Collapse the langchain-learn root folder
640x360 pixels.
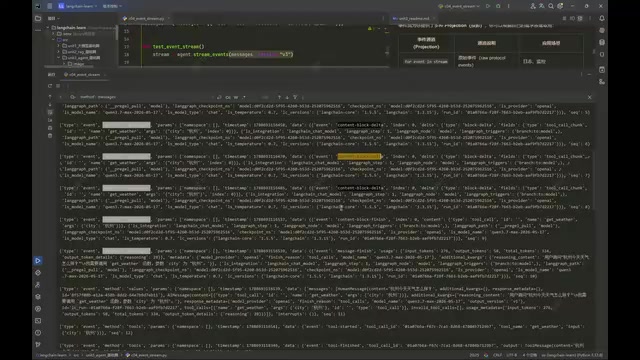point(48,28)
